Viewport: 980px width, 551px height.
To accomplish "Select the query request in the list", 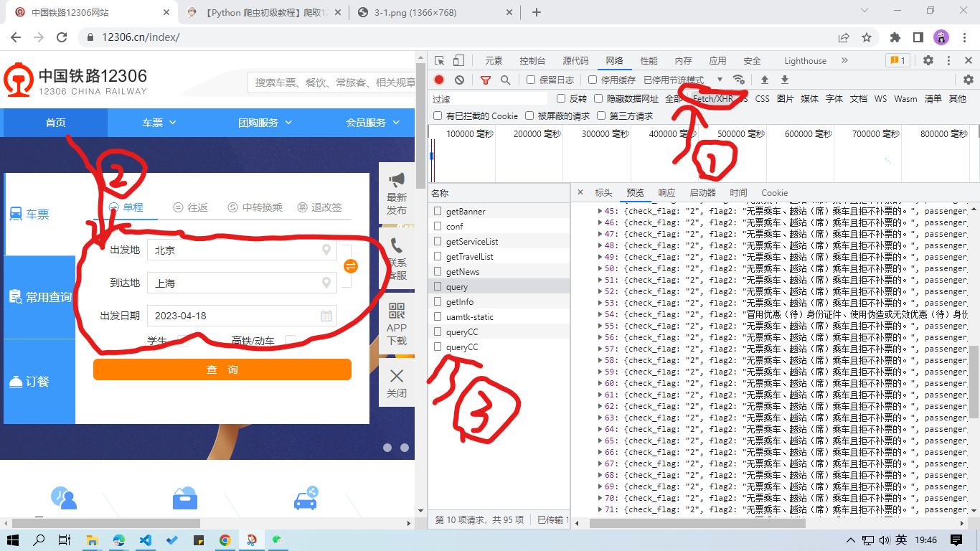I will (x=499, y=287).
